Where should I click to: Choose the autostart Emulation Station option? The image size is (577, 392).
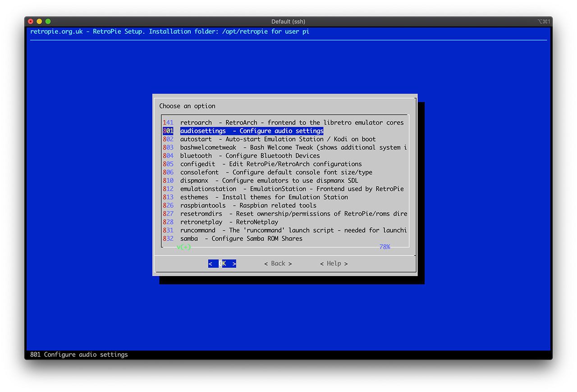(278, 139)
